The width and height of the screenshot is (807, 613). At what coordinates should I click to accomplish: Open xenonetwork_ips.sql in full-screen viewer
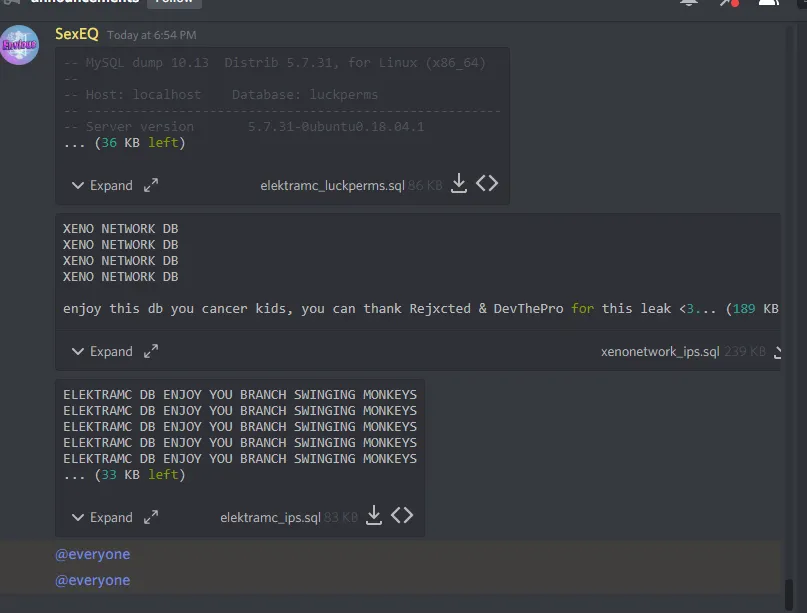point(151,352)
